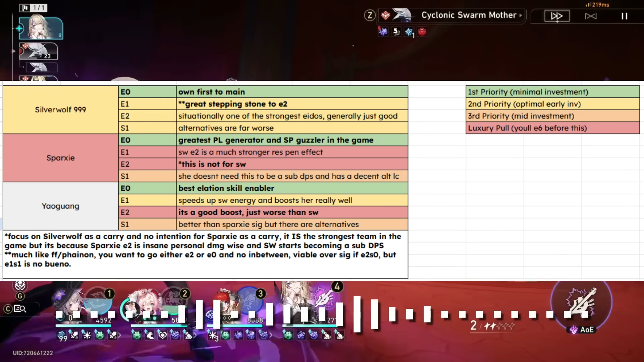Click the technique emblem icon above G
This screenshot has width=644, height=362.
click(x=20, y=286)
